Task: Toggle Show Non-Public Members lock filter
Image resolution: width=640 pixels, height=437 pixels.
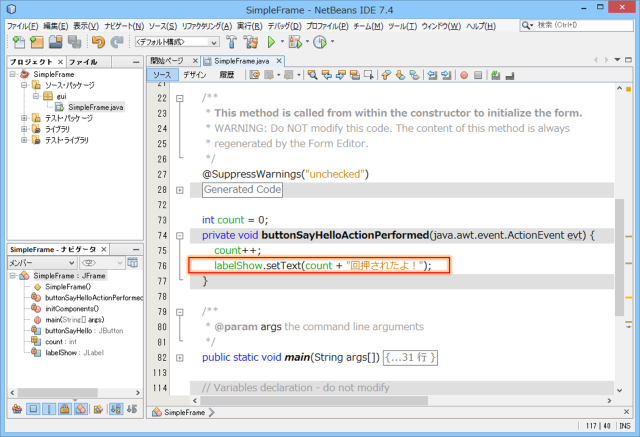Action: (65, 408)
